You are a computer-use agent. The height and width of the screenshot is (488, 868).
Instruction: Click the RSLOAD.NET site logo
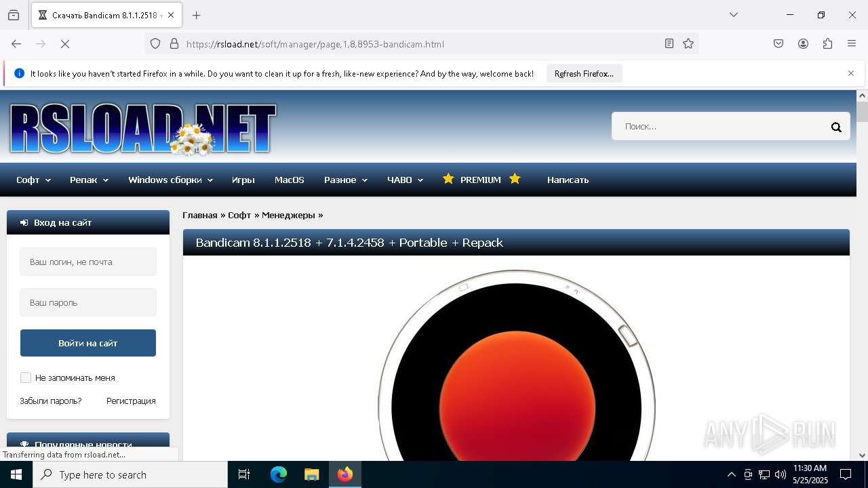click(x=142, y=129)
